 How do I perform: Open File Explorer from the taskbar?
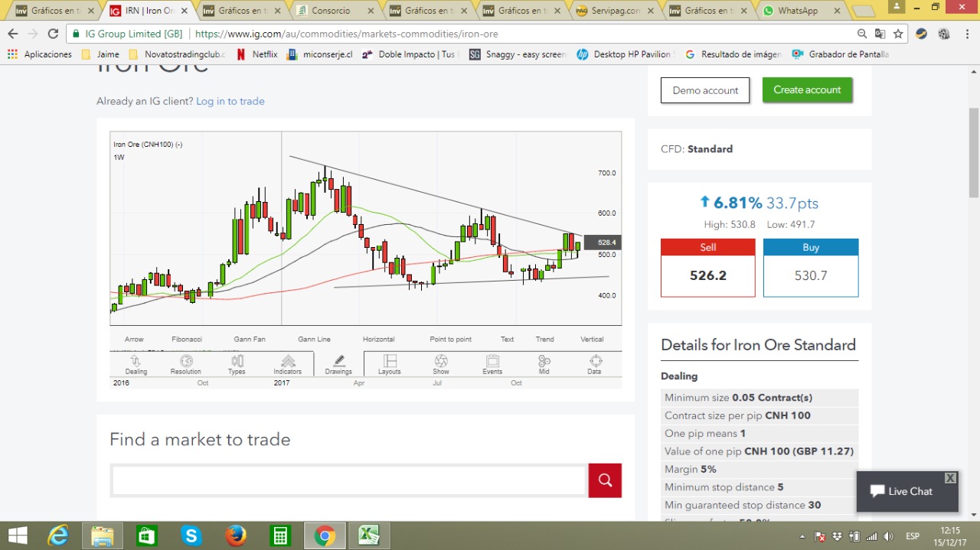point(103,535)
